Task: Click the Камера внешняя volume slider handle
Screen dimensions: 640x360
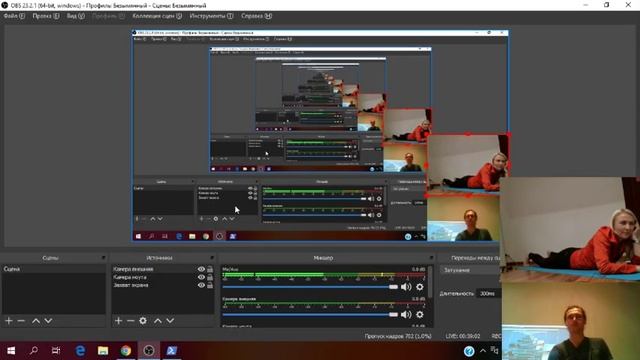Action: pos(393,315)
